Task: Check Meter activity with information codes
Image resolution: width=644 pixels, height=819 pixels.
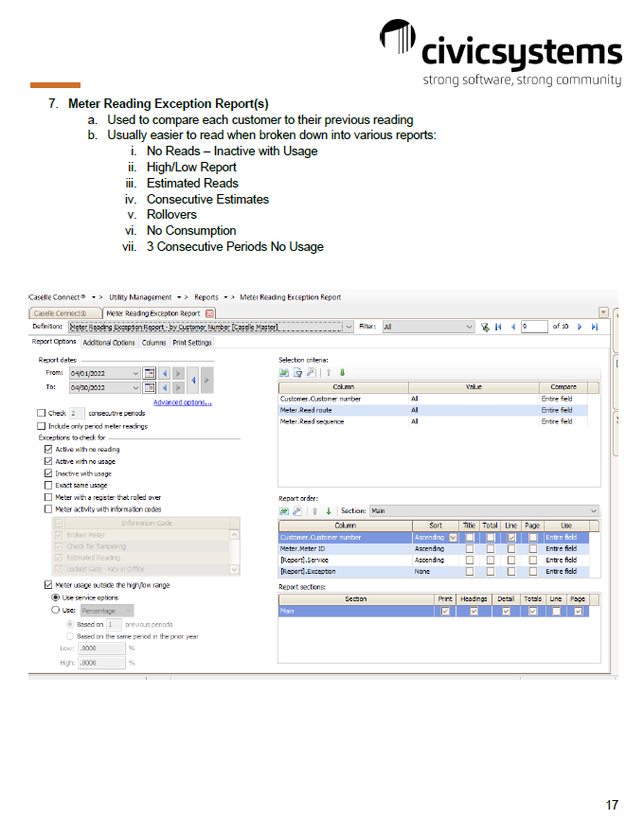Action: [48, 509]
